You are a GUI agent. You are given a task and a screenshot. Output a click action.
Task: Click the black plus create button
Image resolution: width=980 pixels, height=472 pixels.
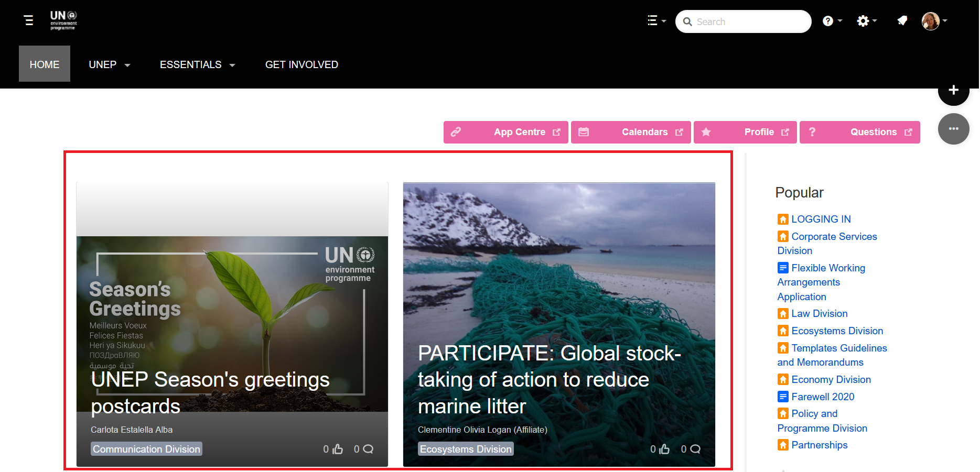tap(953, 90)
